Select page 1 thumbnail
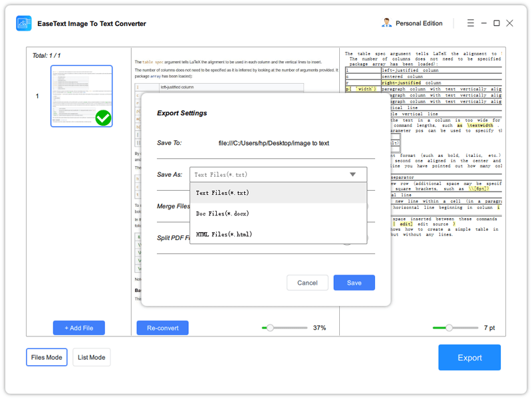The height and width of the screenshot is (399, 532). tap(81, 96)
